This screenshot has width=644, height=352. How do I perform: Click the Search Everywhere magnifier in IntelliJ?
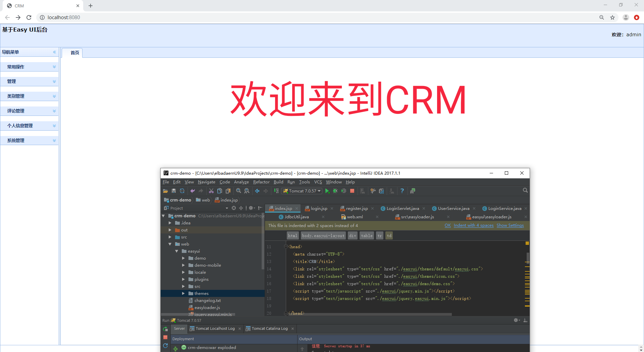coord(525,190)
